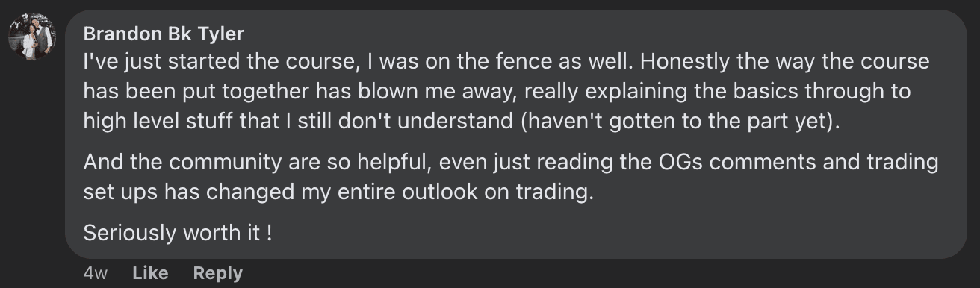Click the 'Seriously worth it !' line

[x=178, y=233]
